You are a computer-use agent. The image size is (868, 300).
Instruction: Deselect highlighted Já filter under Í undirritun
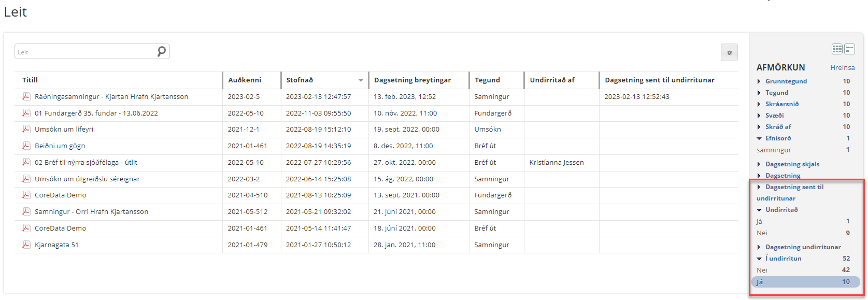pyautogui.click(x=805, y=282)
